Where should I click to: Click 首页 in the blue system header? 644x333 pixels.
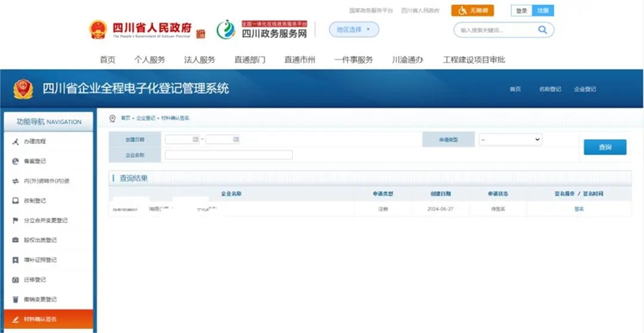pos(515,89)
